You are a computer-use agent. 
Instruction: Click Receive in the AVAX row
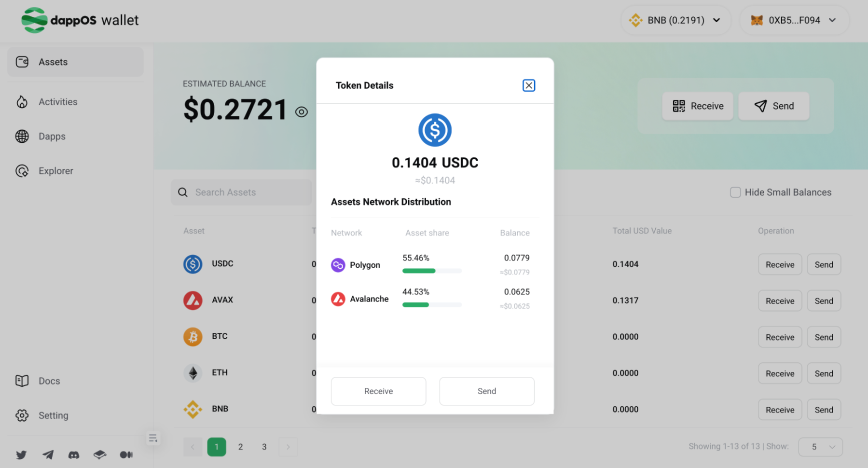point(780,301)
